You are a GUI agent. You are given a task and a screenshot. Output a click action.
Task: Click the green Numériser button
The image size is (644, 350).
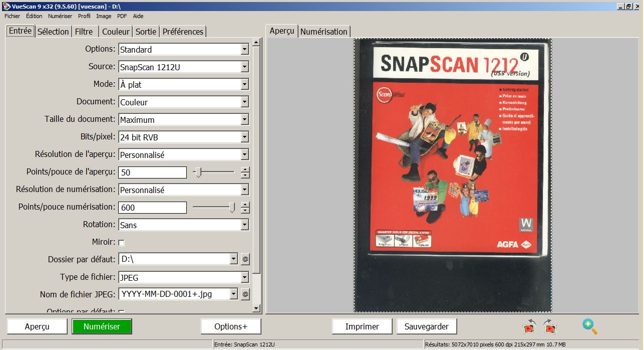click(102, 326)
